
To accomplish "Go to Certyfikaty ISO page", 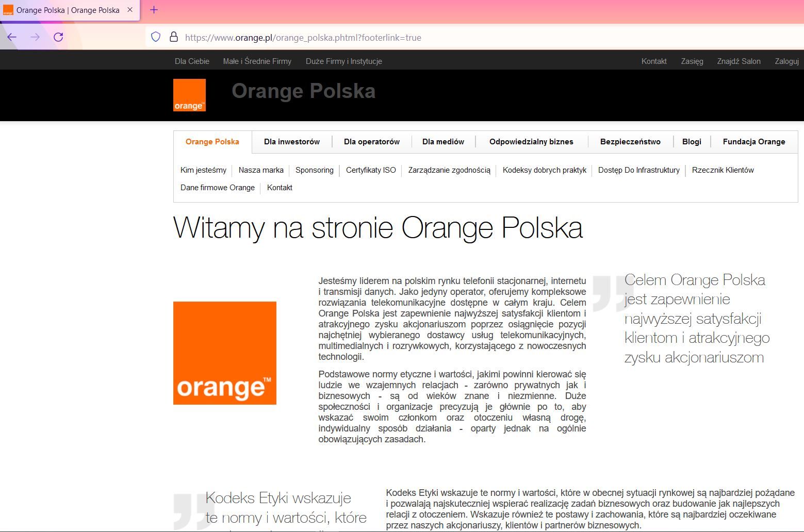I will pyautogui.click(x=371, y=170).
